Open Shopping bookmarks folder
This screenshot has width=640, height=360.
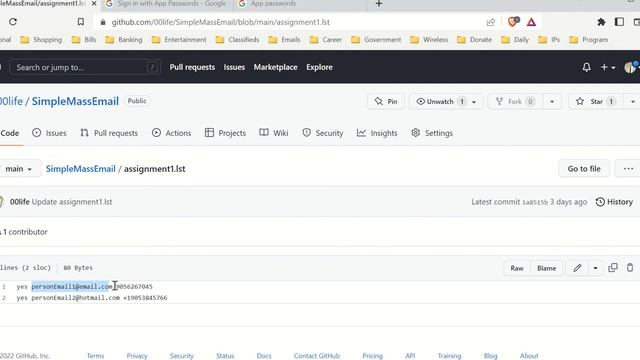(x=42, y=40)
